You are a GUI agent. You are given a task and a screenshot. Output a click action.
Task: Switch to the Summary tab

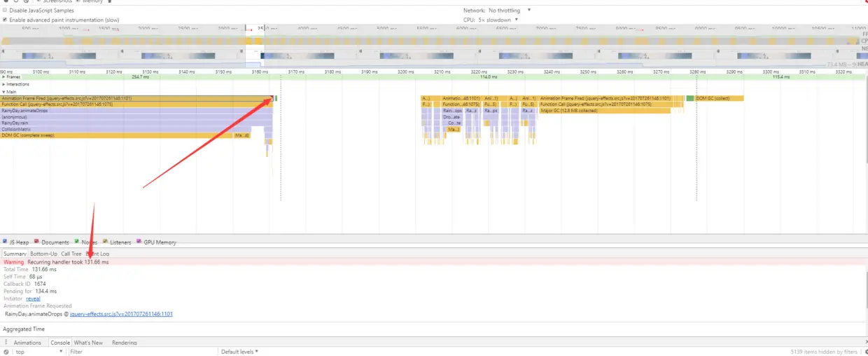[x=14, y=254]
